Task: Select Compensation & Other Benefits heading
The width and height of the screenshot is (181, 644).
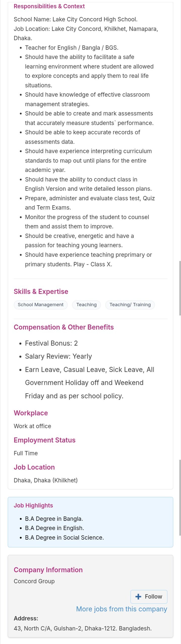Action: 64,327
